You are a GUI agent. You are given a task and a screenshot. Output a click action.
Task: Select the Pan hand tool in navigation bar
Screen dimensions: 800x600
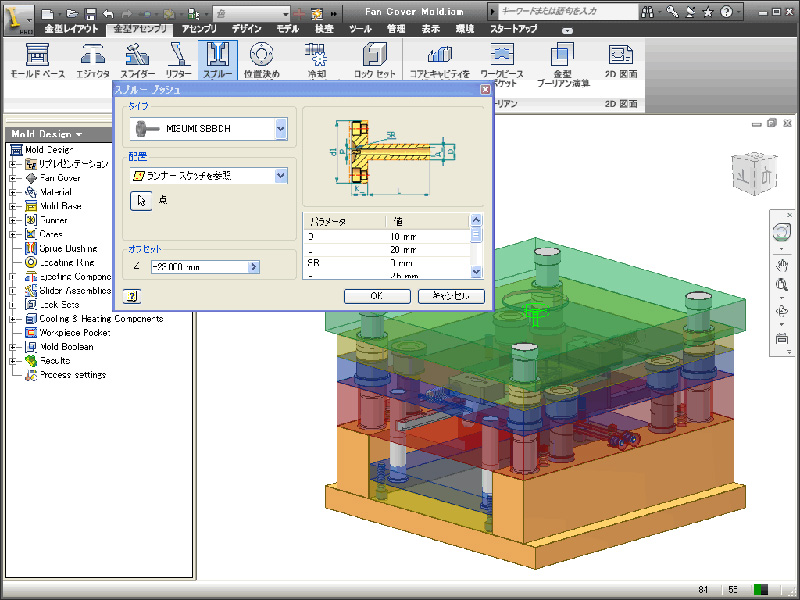[781, 264]
